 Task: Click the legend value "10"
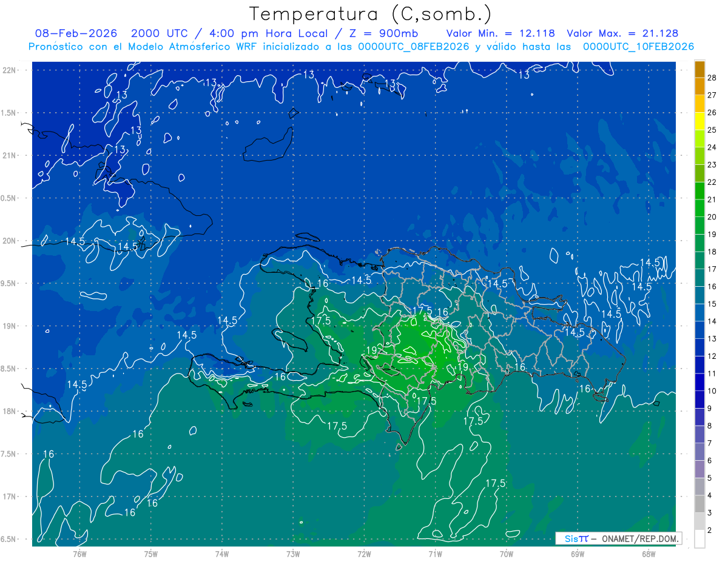coord(712,391)
